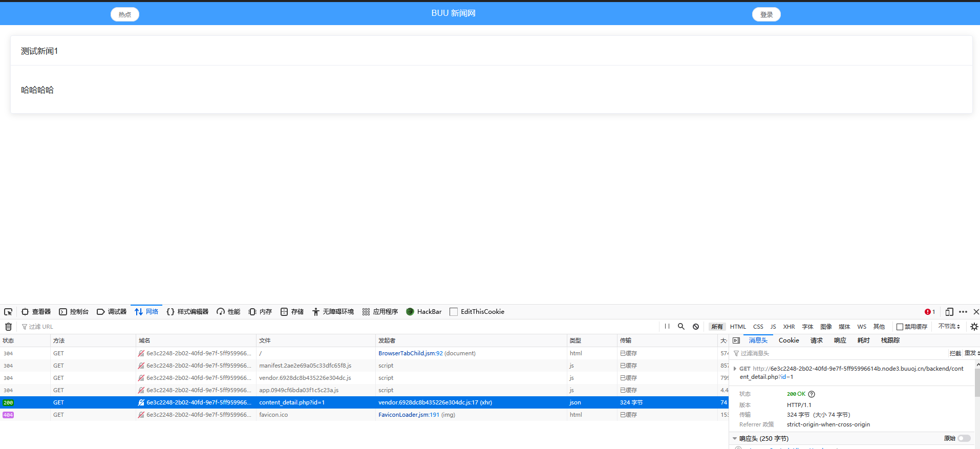Filter requests by 其他 type
This screenshot has height=449, width=980.
click(x=879, y=327)
